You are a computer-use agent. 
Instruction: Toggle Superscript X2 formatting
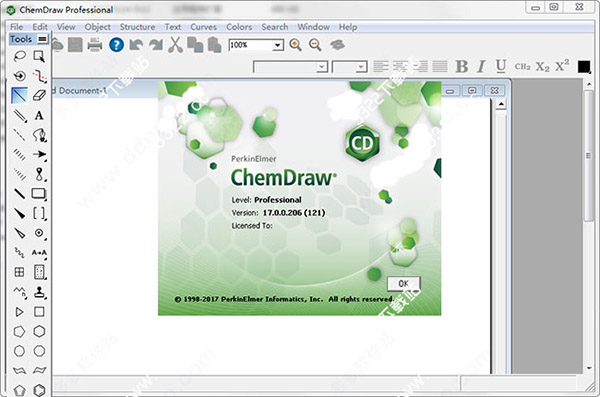[x=562, y=66]
